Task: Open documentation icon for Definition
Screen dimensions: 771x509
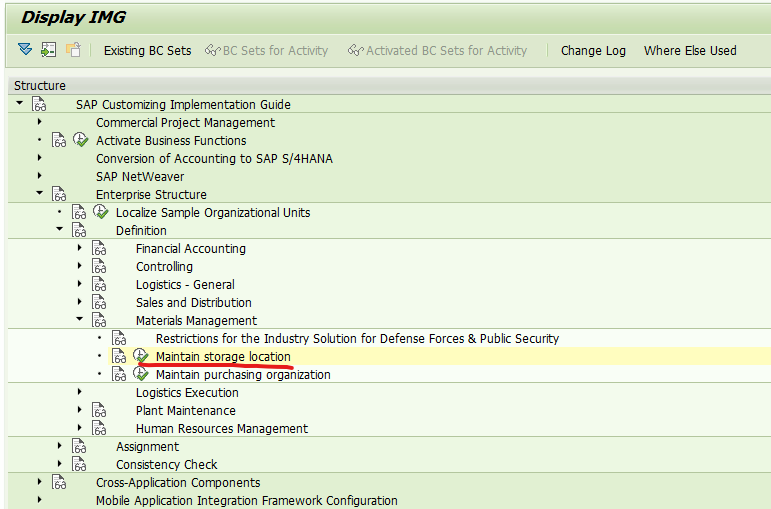Action: click(x=79, y=230)
